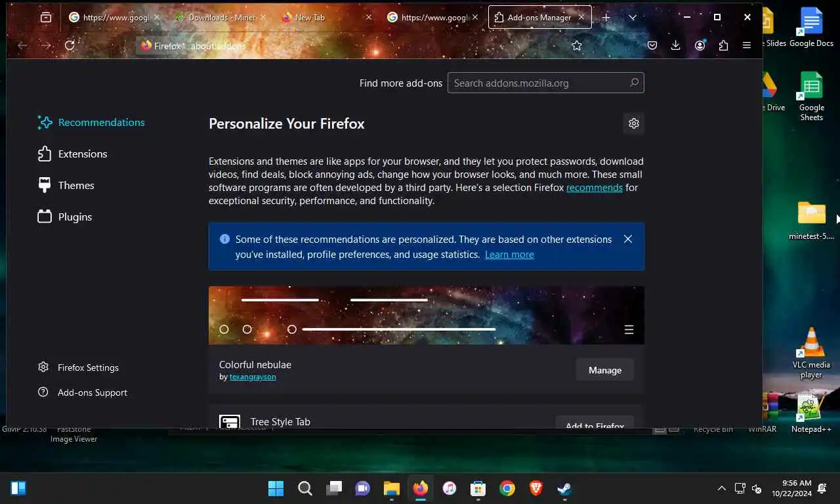
Task: Open Microsoft Store from taskbar
Action: click(478, 488)
